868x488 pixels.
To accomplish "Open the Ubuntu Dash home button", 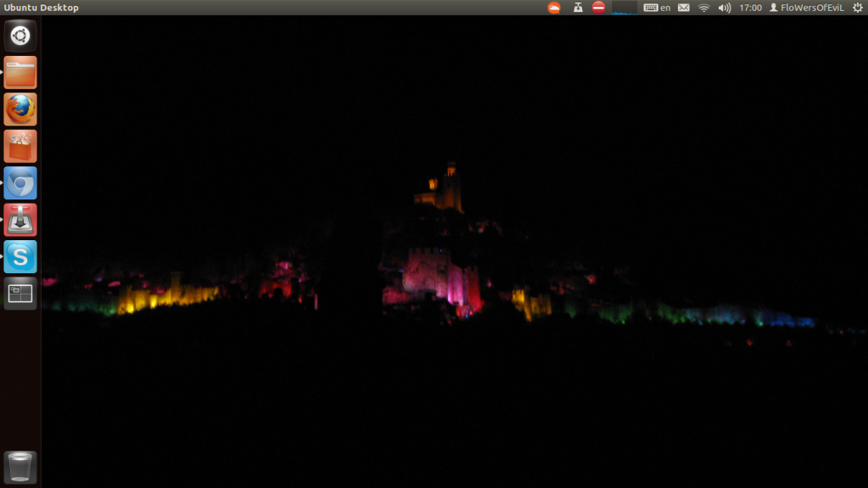I will coord(20,36).
